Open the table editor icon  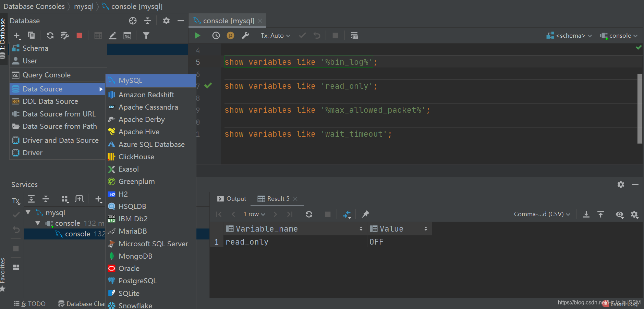pos(98,36)
